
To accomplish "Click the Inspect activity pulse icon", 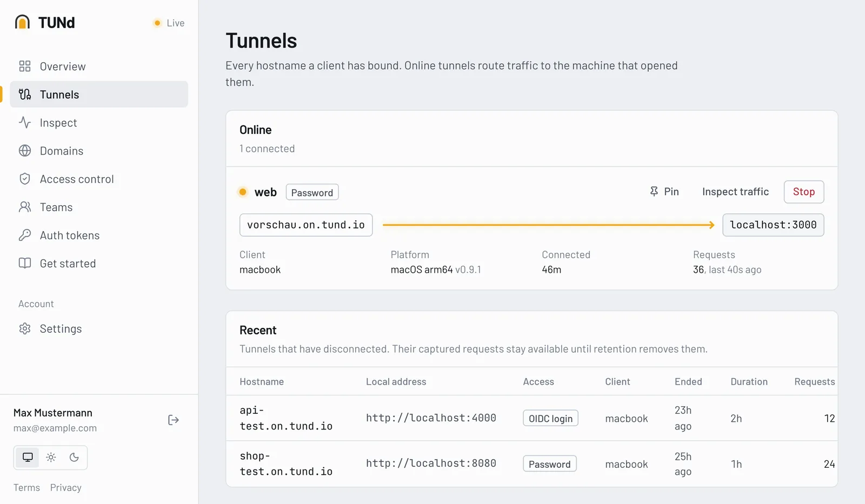I will click(25, 122).
